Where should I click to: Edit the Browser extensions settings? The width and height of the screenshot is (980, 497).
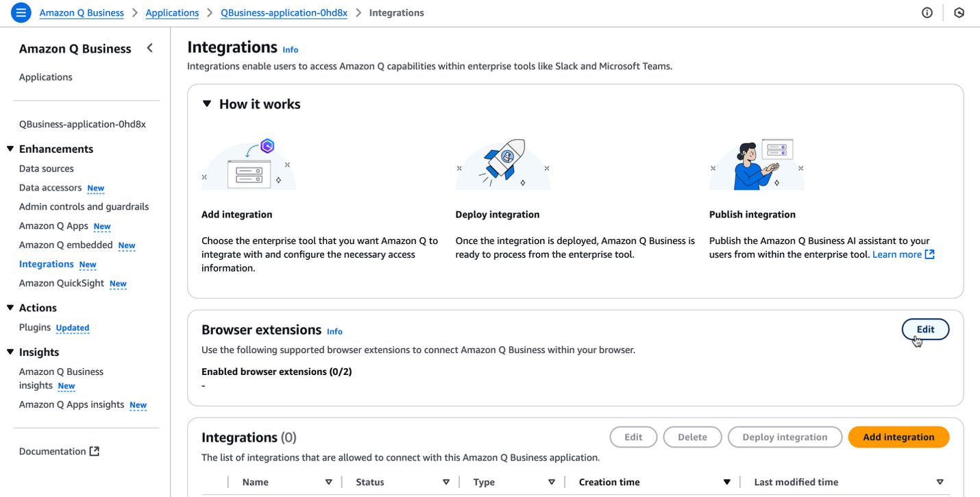pyautogui.click(x=925, y=329)
